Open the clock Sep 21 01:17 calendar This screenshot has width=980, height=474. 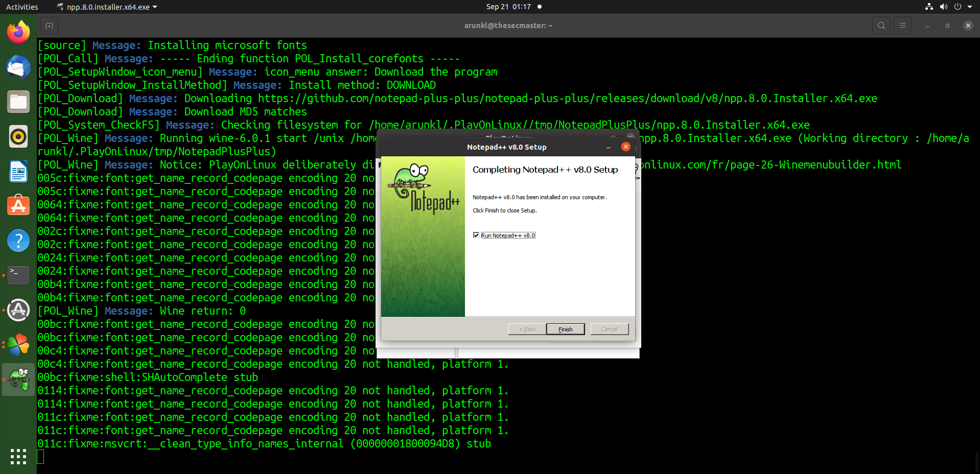tap(508, 7)
